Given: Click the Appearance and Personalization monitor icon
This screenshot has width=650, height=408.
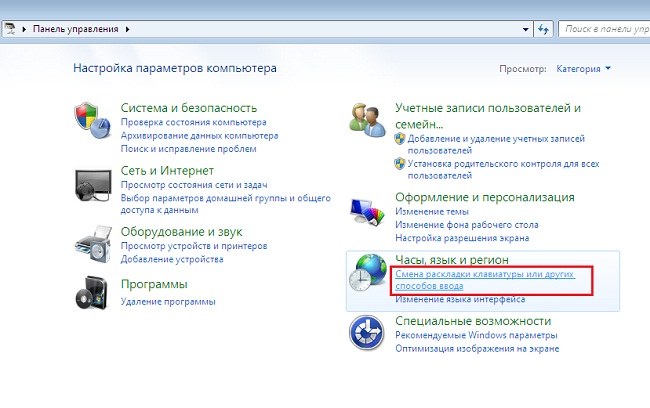Looking at the screenshot, I should (367, 212).
